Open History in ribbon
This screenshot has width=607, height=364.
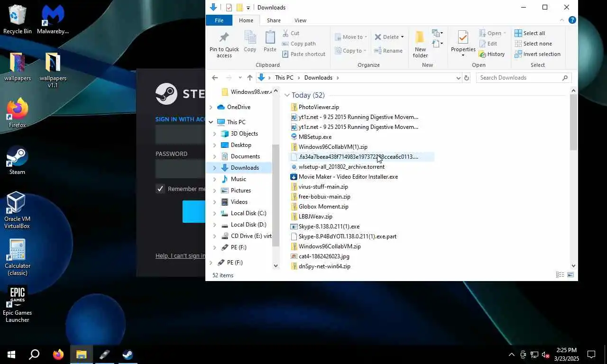point(492,54)
